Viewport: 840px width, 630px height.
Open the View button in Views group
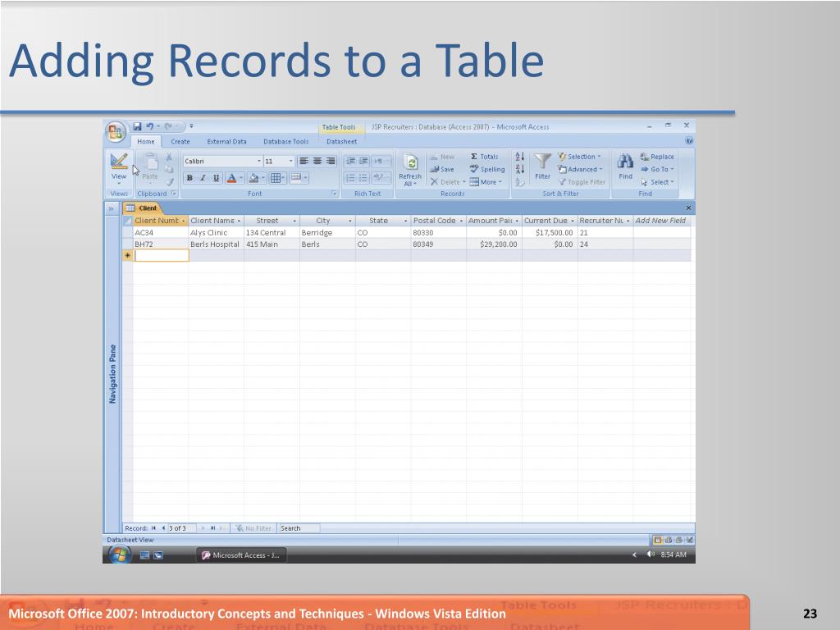(118, 167)
